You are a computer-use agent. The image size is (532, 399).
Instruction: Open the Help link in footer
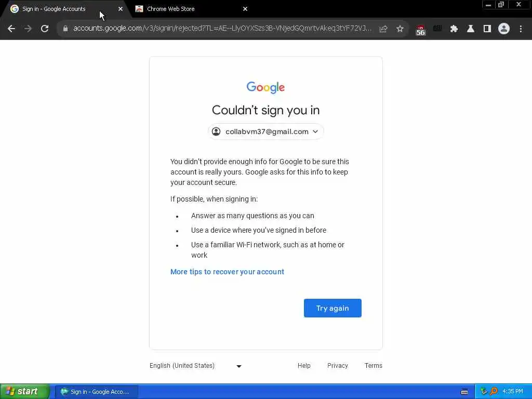tap(304, 366)
